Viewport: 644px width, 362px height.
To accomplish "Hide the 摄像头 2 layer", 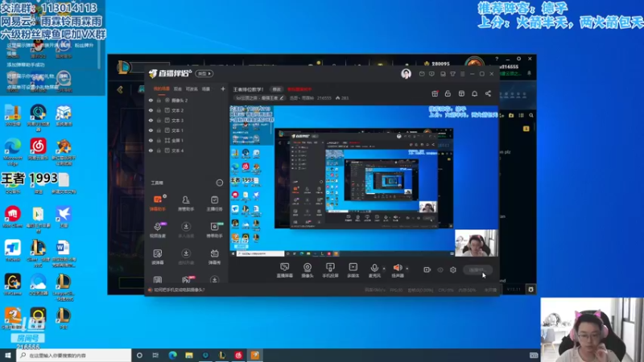I will click(151, 100).
